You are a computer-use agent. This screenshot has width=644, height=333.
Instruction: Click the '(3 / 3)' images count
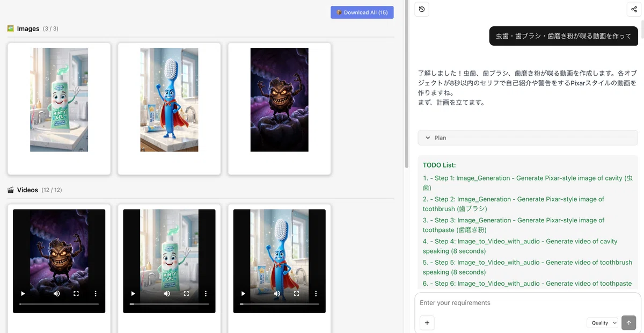pos(50,28)
